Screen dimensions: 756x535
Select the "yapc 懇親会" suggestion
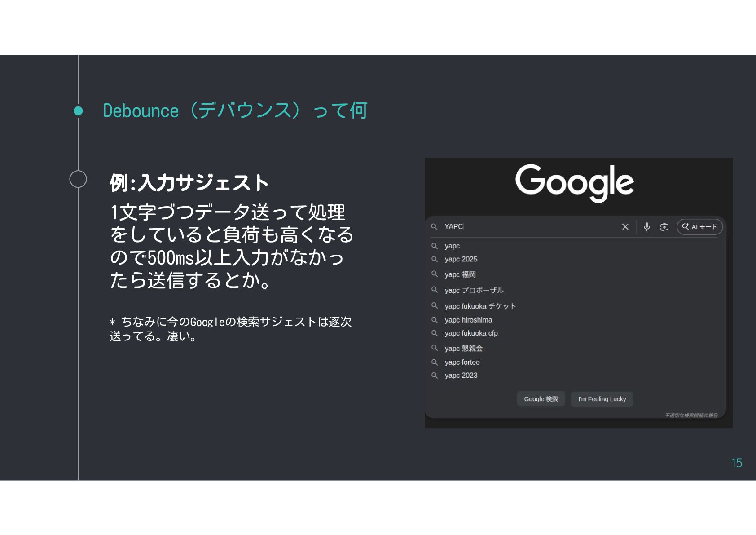click(464, 348)
